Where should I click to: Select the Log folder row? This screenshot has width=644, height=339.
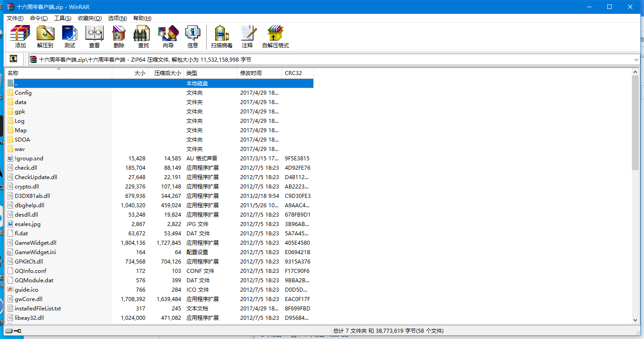(x=160, y=121)
